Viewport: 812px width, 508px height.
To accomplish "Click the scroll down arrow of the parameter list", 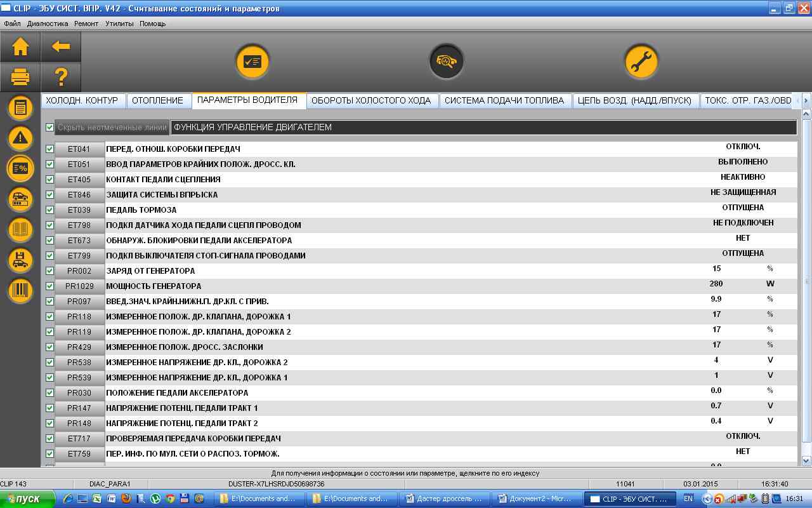I will click(806, 460).
